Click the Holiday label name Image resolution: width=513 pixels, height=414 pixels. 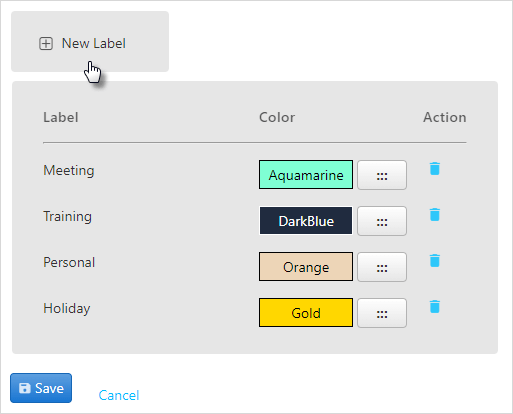[67, 309]
